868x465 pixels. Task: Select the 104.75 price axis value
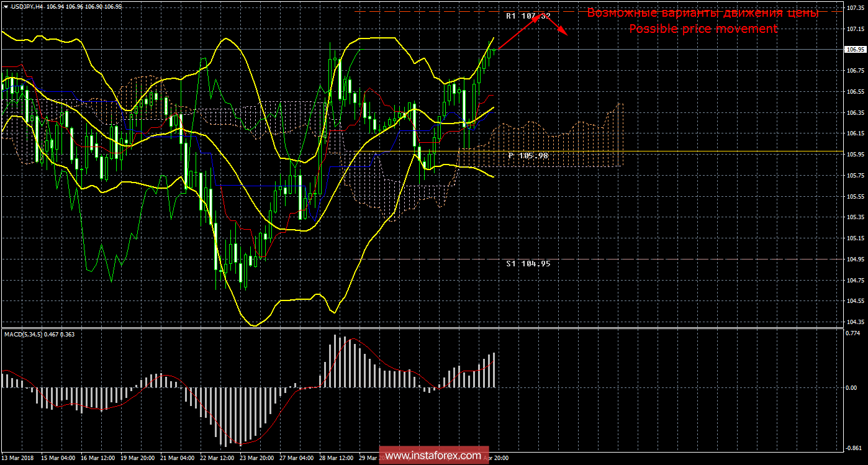click(x=855, y=280)
